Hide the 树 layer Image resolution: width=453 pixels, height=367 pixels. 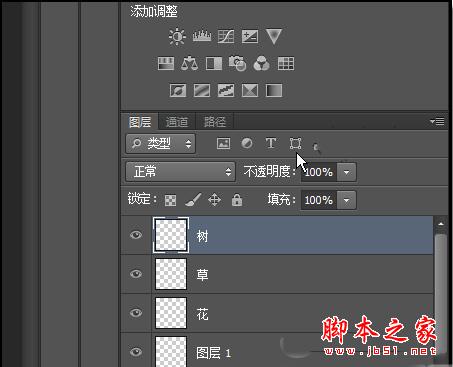[136, 235]
